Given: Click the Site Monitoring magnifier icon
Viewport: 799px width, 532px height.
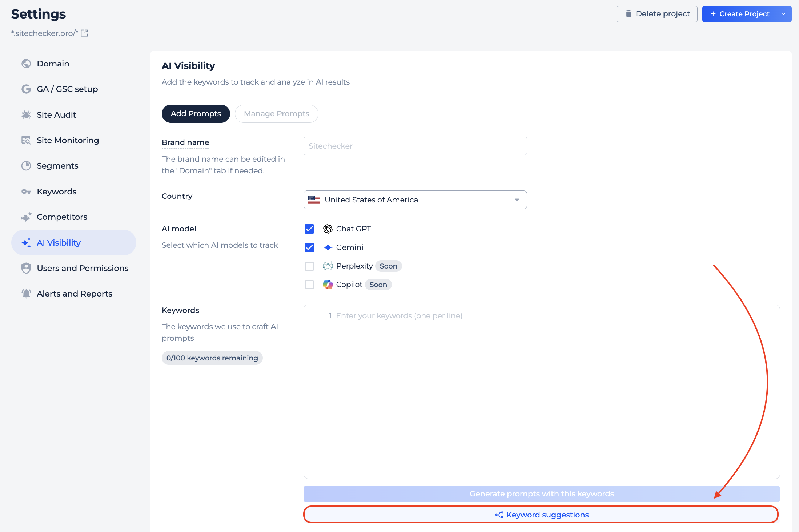Looking at the screenshot, I should point(26,140).
